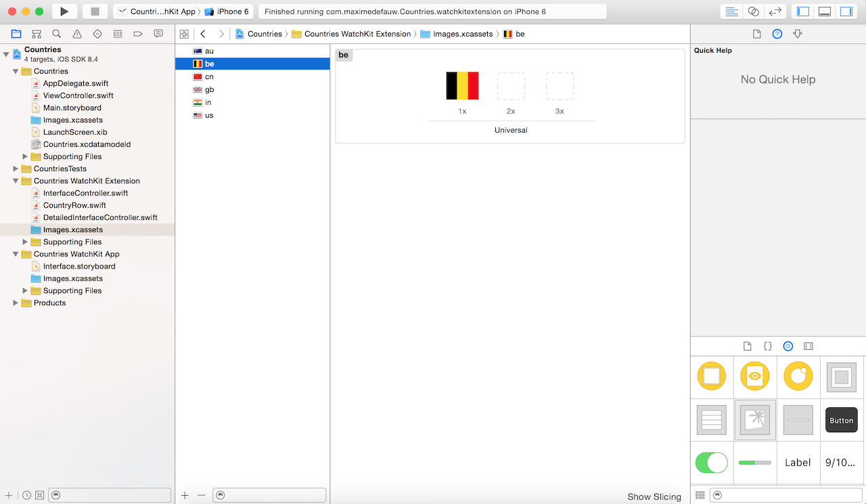The width and height of the screenshot is (866, 504).
Task: Expand the Products folder
Action: click(x=16, y=303)
